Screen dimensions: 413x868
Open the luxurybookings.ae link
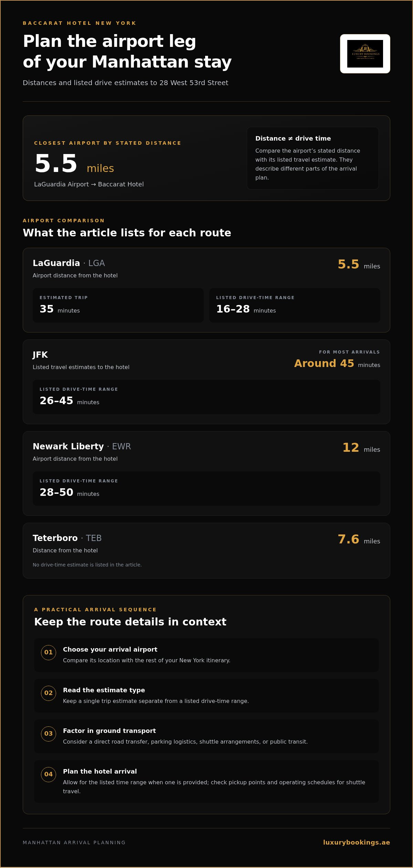[356, 843]
